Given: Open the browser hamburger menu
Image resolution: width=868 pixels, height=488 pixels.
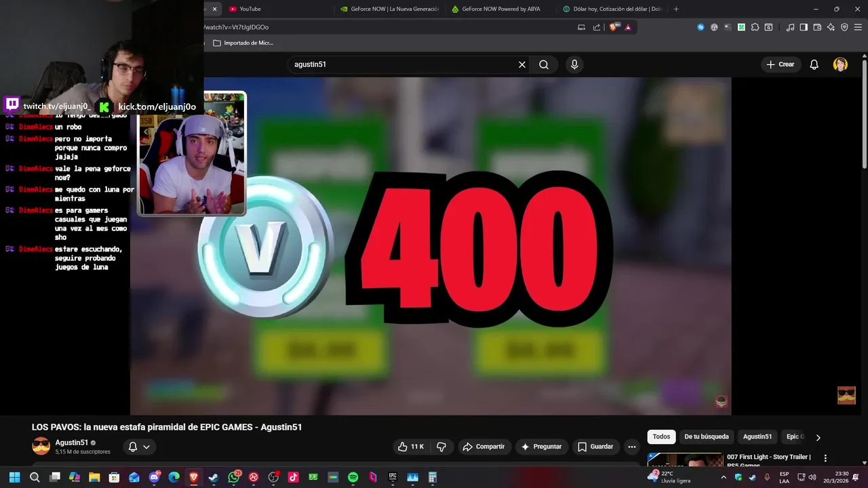Looking at the screenshot, I should (858, 27).
